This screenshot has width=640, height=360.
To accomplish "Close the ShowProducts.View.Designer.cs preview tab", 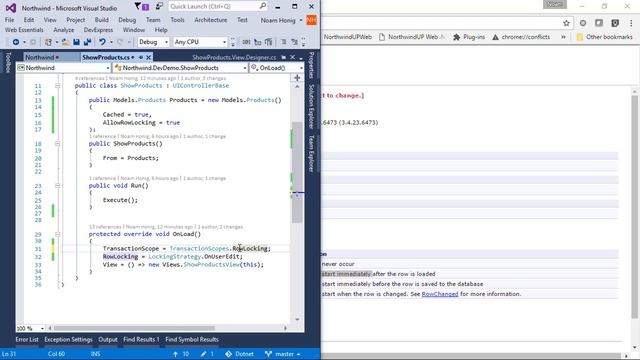I will (292, 57).
